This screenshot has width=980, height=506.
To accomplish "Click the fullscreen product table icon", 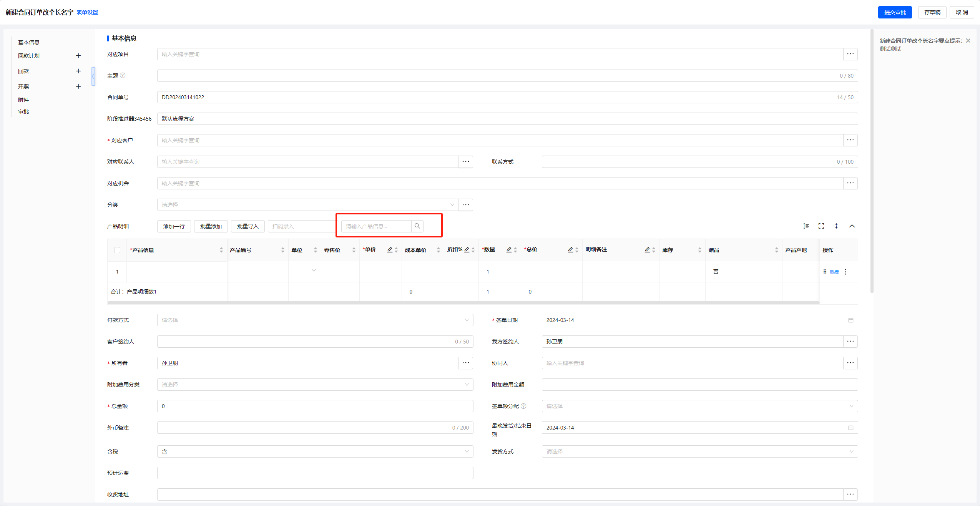I will point(821,226).
